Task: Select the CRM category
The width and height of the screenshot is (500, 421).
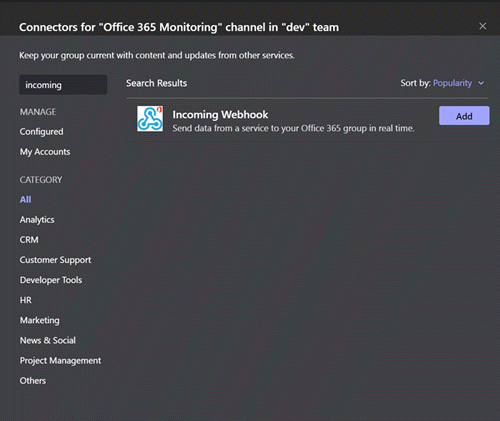Action: coord(29,240)
